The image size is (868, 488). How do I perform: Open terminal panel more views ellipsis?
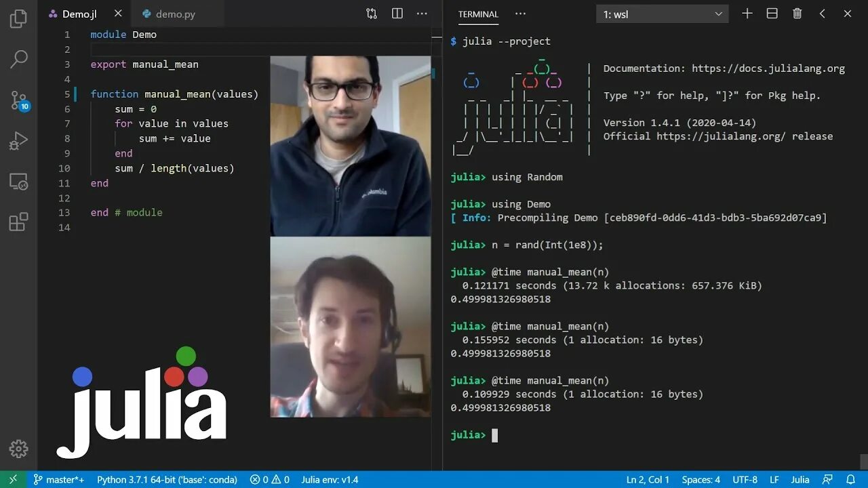point(520,14)
